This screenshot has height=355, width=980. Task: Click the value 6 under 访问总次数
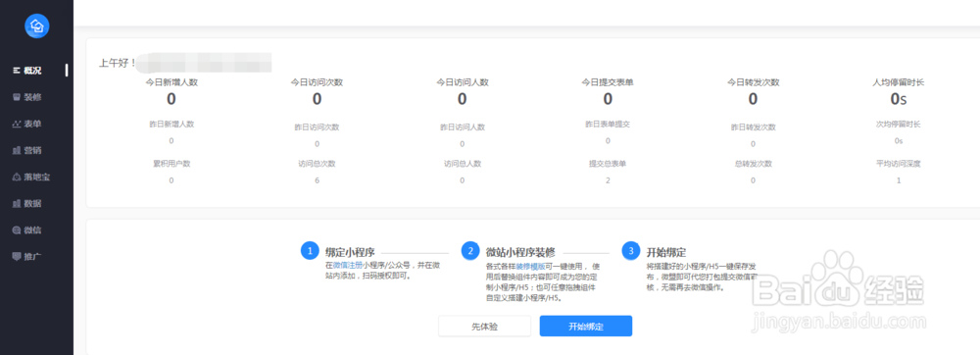click(x=317, y=180)
